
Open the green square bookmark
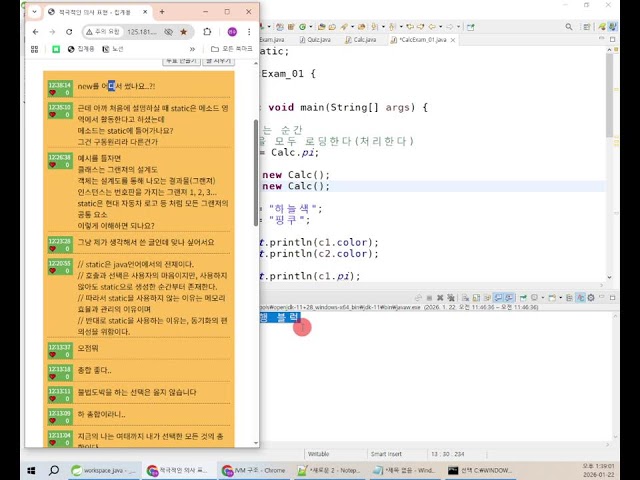56,49
